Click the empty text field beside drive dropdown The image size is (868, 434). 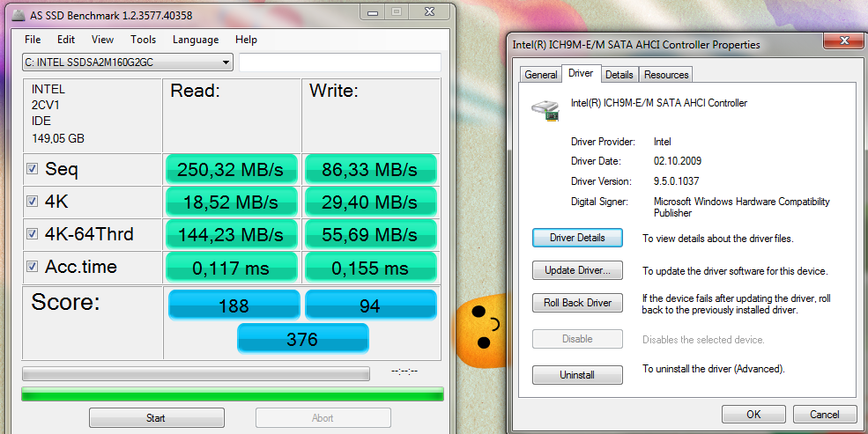tap(340, 63)
